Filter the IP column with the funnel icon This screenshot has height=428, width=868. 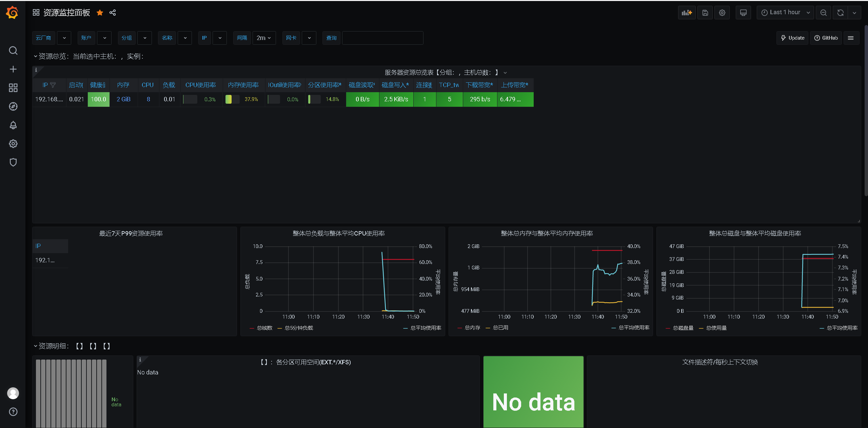[53, 85]
